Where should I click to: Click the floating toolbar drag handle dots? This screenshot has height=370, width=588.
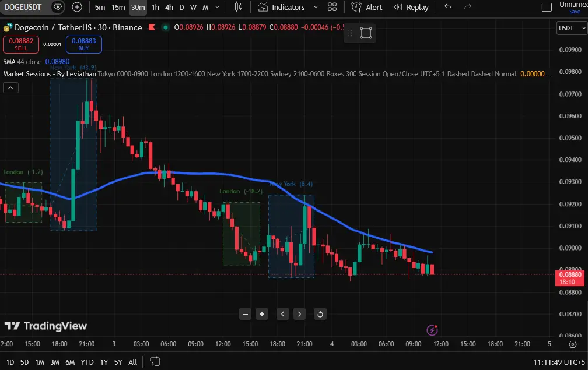(x=349, y=33)
